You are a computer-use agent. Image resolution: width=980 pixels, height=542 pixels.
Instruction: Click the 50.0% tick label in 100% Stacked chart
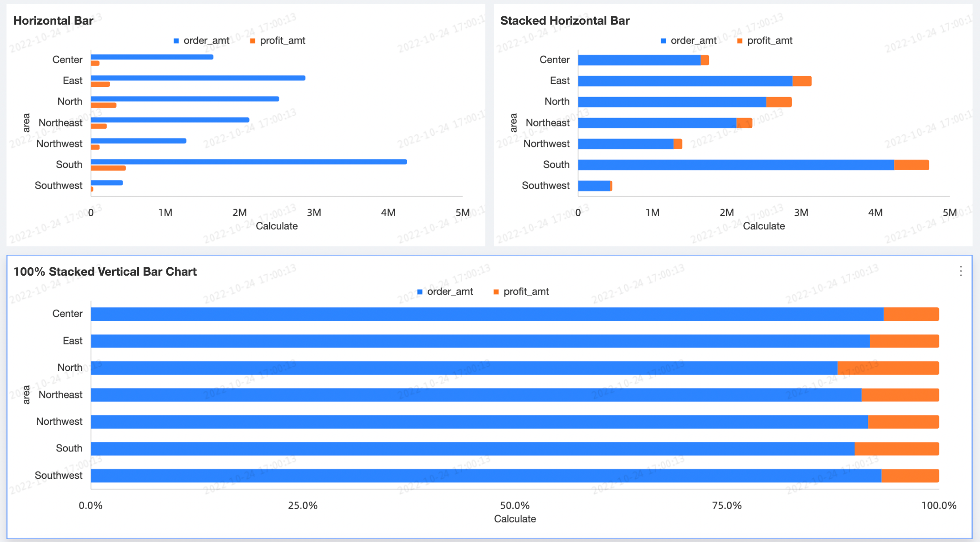[x=515, y=506]
